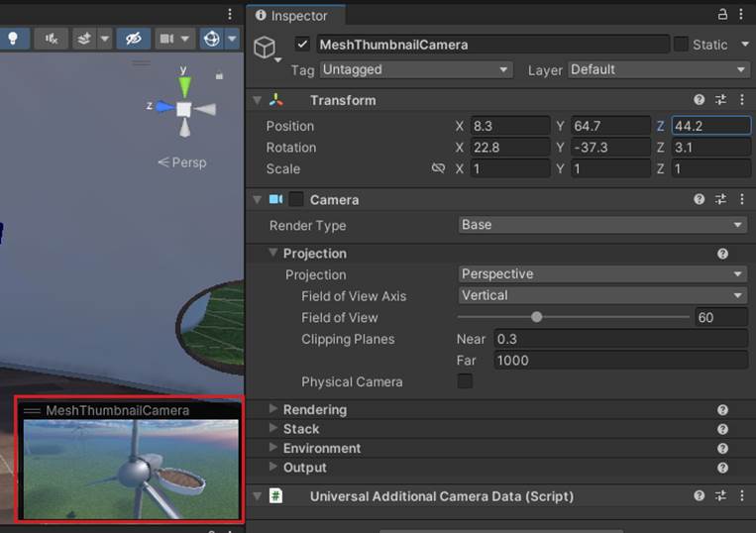The width and height of the screenshot is (756, 533).
Task: Toggle scene audio mute icon
Action: pyautogui.click(x=52, y=39)
